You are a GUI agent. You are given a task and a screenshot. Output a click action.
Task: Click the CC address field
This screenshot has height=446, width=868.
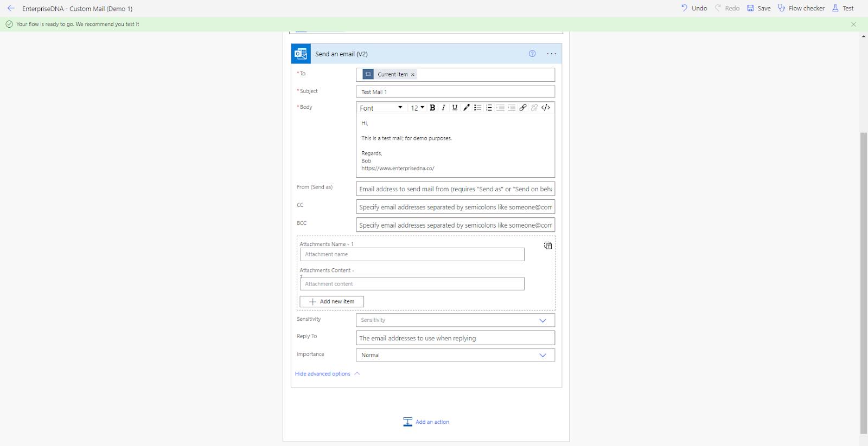click(455, 207)
